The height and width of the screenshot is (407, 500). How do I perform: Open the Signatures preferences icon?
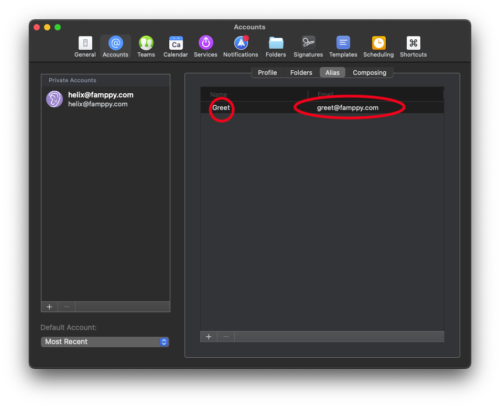pos(308,47)
